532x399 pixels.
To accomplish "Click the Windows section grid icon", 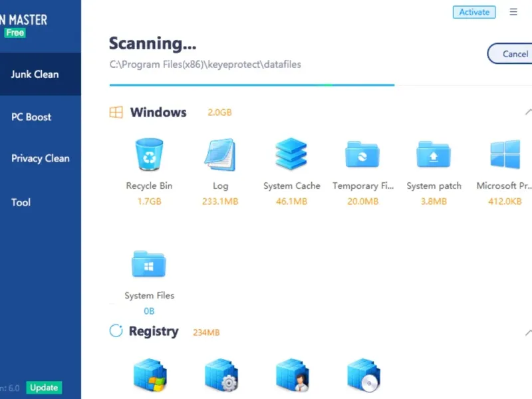I will coord(116,112).
